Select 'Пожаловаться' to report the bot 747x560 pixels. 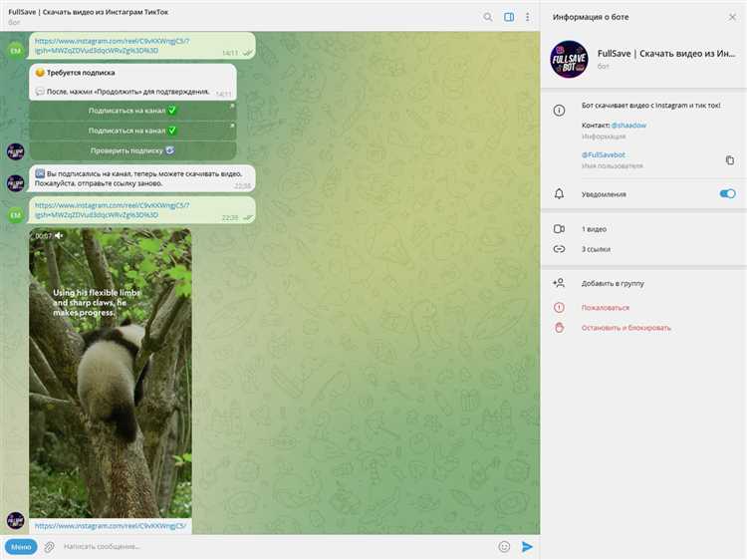click(x=605, y=308)
